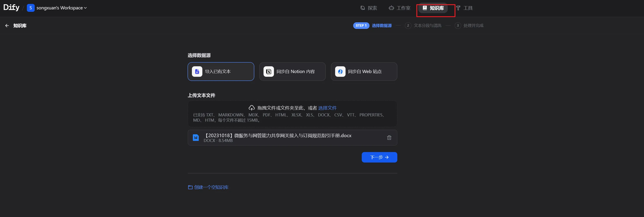The width and height of the screenshot is (644, 217).
Task: Delete the uploaded docx file
Action: (x=389, y=138)
